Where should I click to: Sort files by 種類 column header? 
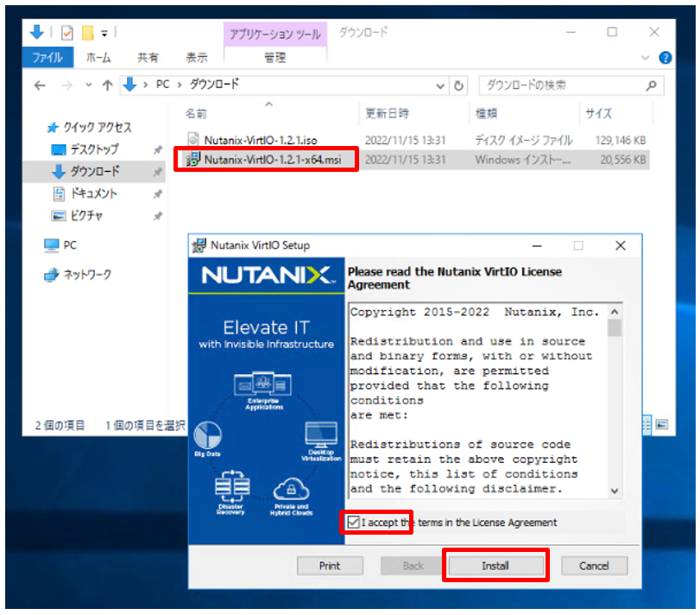pyautogui.click(x=486, y=113)
